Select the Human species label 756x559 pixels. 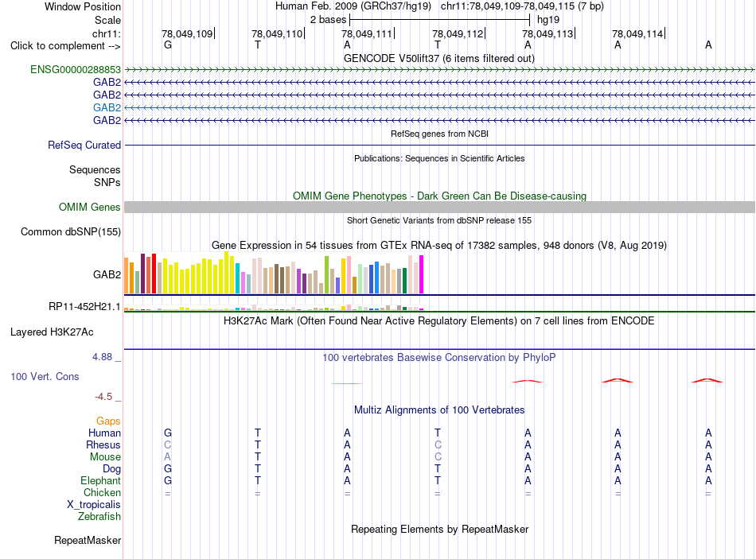(104, 433)
